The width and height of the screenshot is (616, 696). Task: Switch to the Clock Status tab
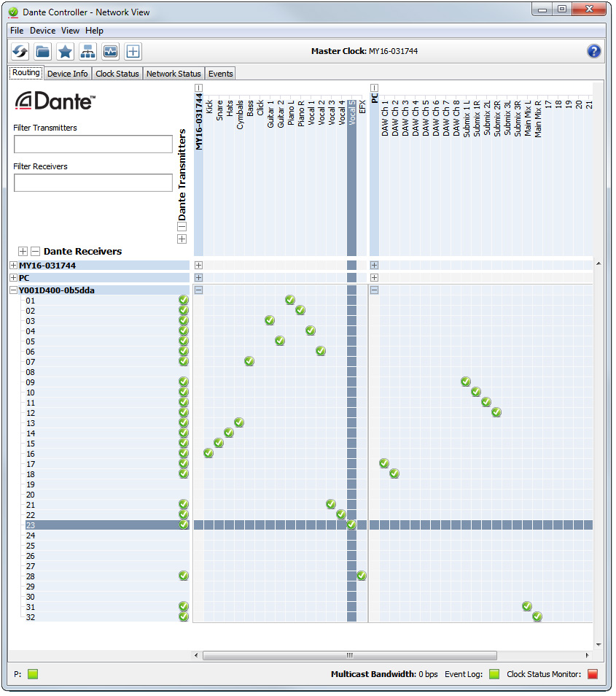tap(117, 74)
